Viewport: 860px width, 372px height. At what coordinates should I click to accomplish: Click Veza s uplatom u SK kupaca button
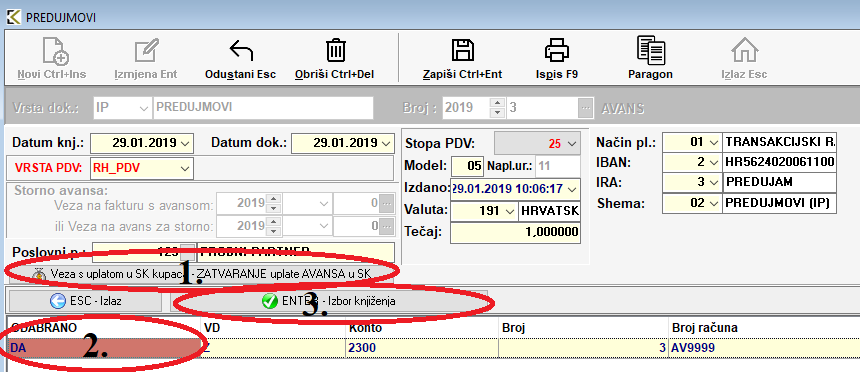pos(201,273)
